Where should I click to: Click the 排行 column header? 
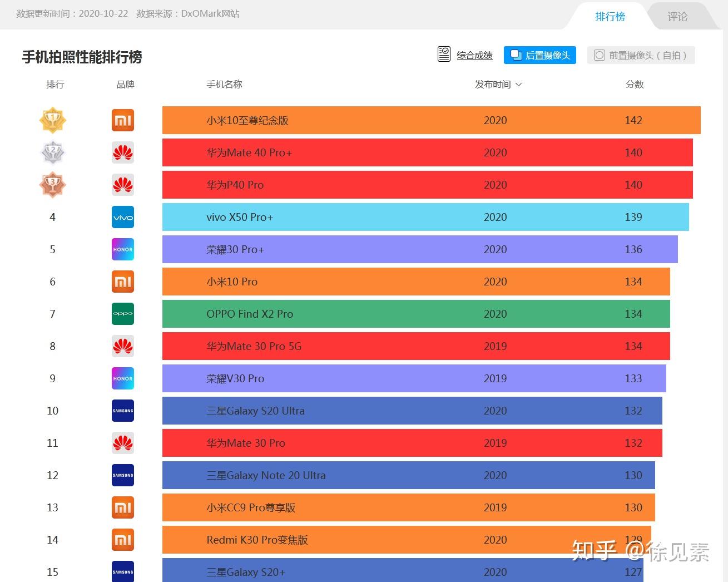coord(55,85)
